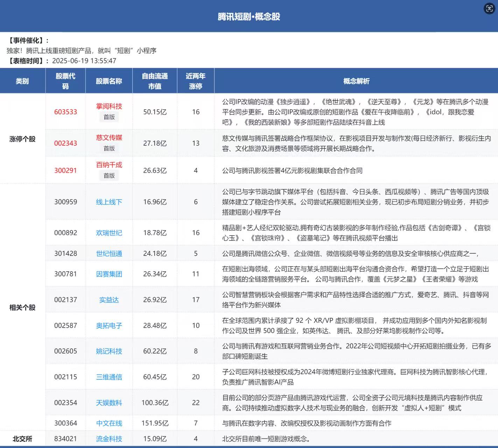Click market value 16.96亿
The width and height of the screenshot is (498, 448).
tap(155, 202)
